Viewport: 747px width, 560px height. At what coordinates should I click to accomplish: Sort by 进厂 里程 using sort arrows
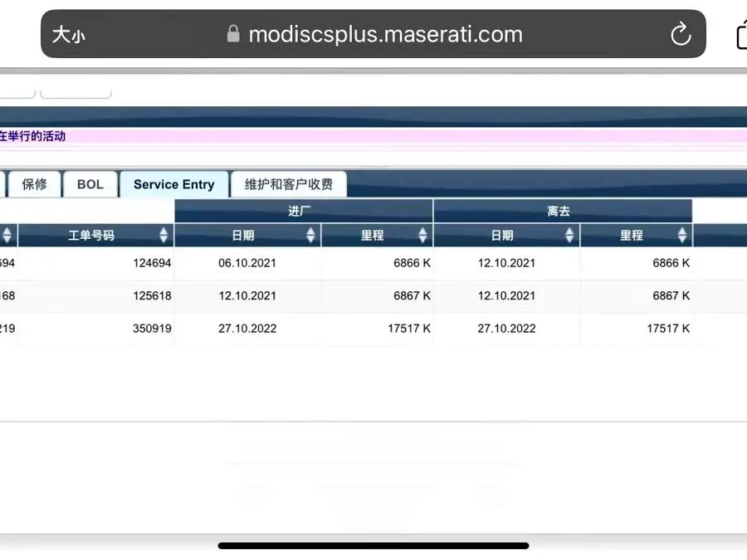click(x=422, y=236)
